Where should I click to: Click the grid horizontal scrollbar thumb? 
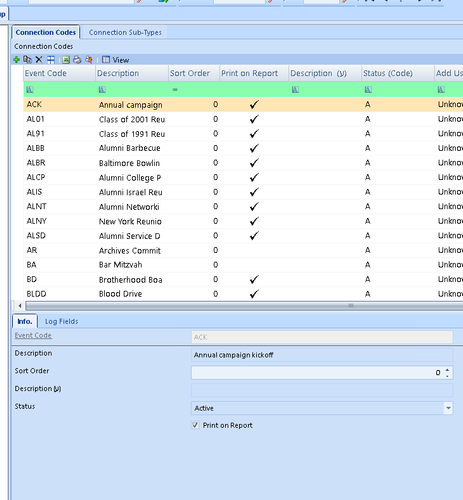click(245, 306)
